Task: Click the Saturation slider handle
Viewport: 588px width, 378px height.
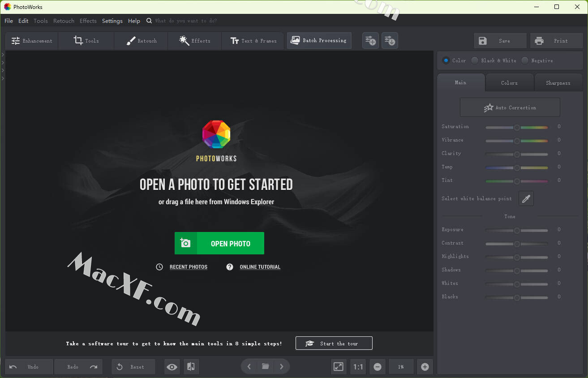Action: pyautogui.click(x=517, y=127)
